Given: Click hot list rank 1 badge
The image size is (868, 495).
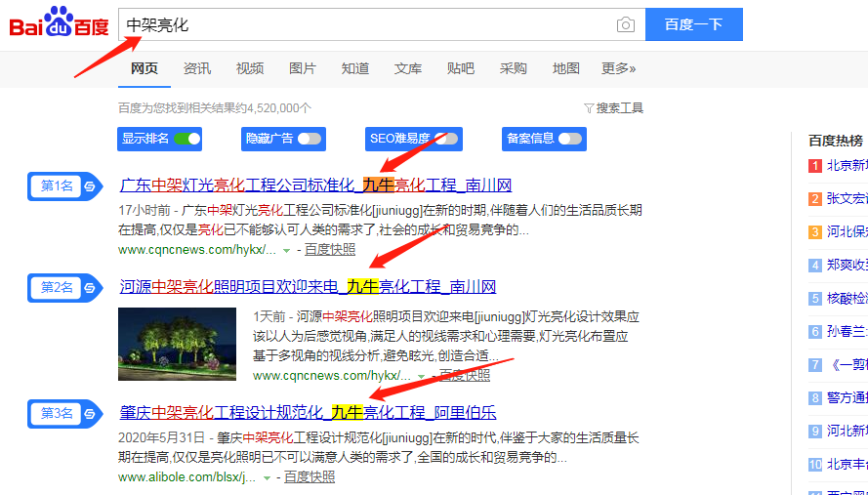Looking at the screenshot, I should 815,166.
